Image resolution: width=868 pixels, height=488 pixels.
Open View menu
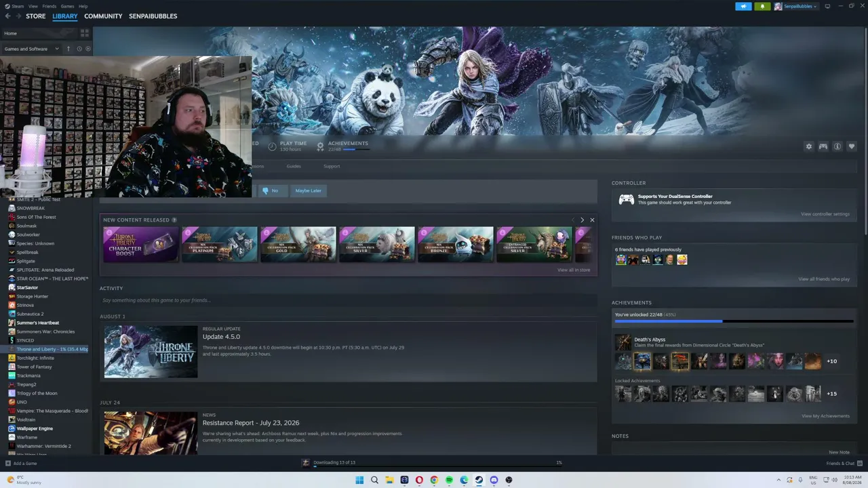click(x=33, y=6)
